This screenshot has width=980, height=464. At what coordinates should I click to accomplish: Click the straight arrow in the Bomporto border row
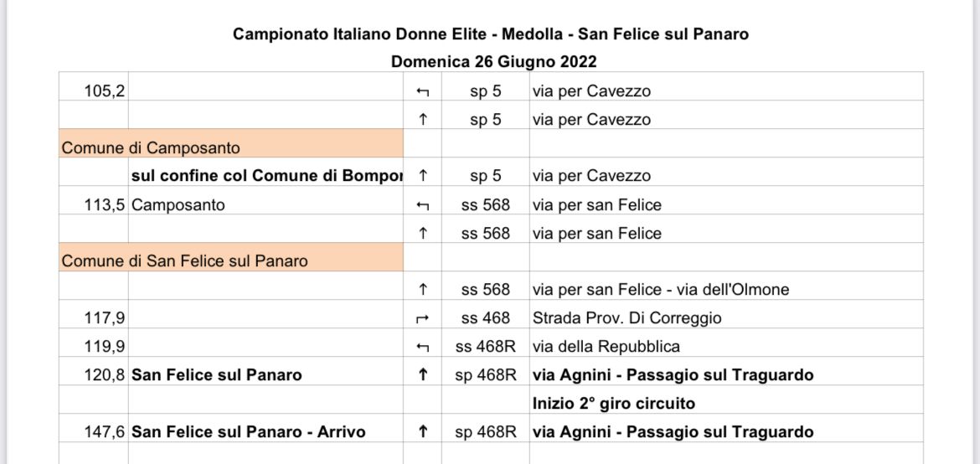(x=423, y=176)
